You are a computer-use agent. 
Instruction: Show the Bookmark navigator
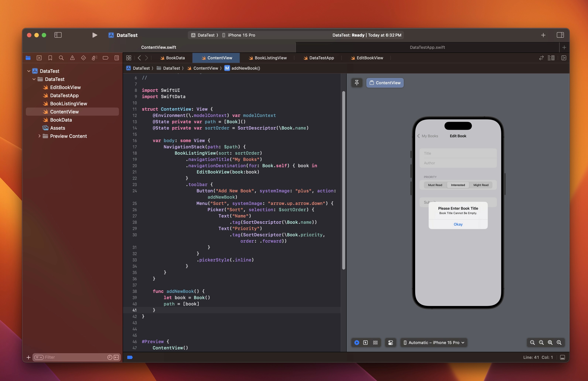pyautogui.click(x=50, y=58)
